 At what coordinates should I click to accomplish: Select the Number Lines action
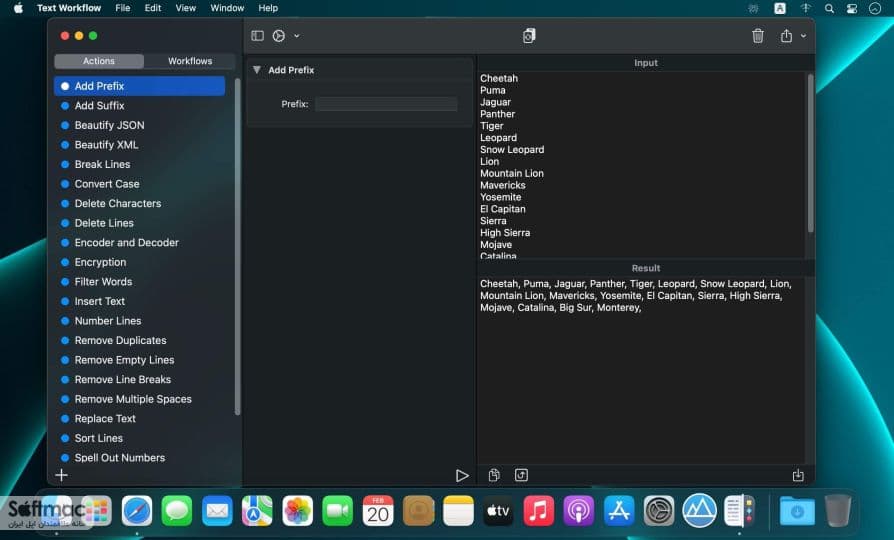click(140, 321)
